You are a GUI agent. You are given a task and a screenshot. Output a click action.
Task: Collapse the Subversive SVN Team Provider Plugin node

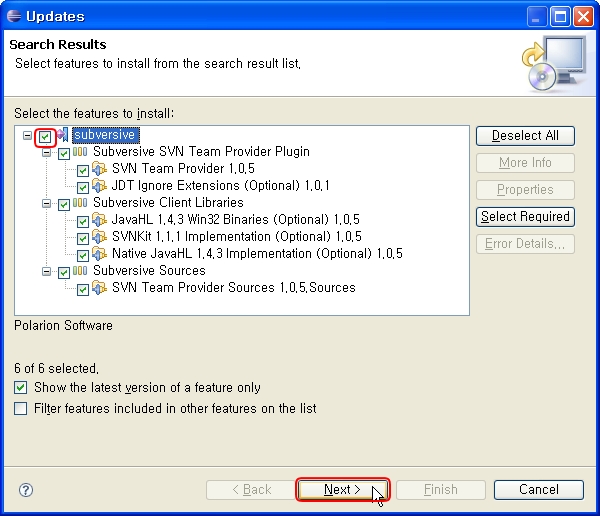click(46, 153)
